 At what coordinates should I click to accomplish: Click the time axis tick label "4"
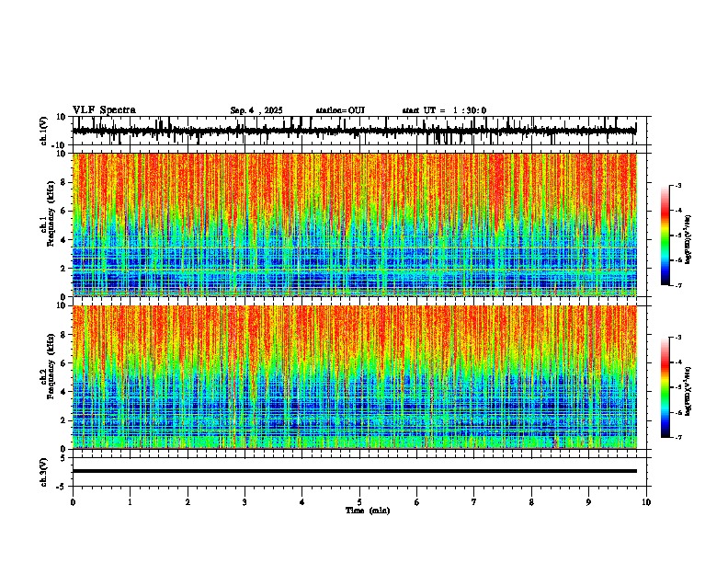[302, 502]
